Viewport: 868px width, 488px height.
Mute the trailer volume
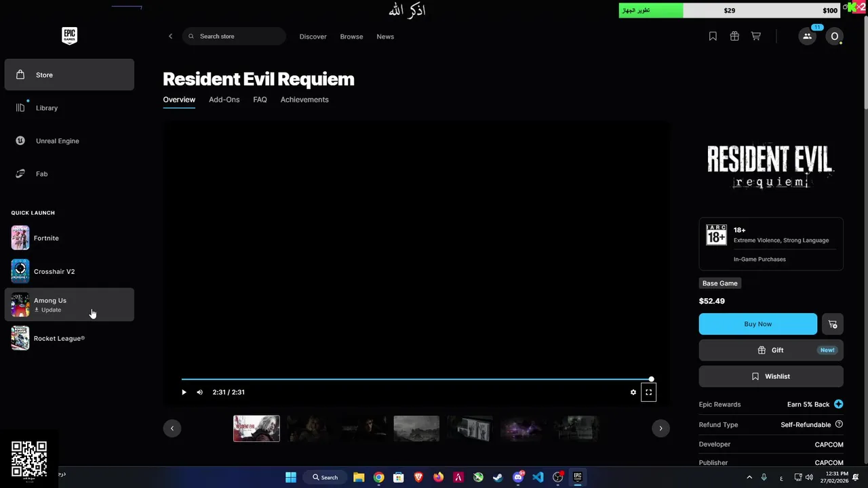[x=199, y=392]
